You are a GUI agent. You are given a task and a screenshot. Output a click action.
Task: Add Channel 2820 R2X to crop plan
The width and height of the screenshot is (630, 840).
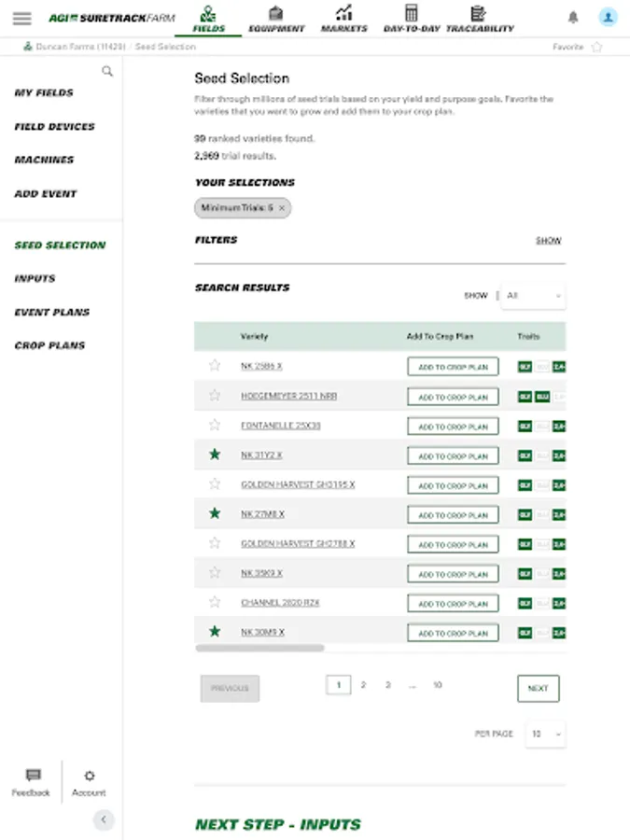coord(453,603)
